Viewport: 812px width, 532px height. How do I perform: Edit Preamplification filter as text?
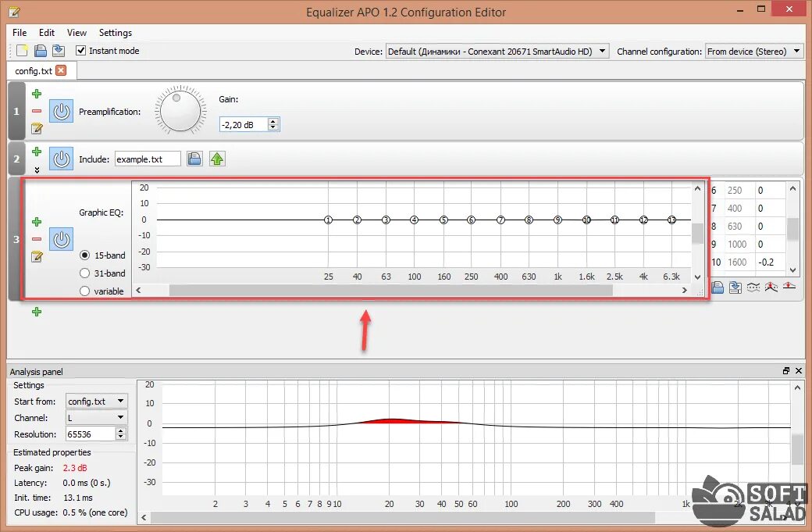coord(37,128)
